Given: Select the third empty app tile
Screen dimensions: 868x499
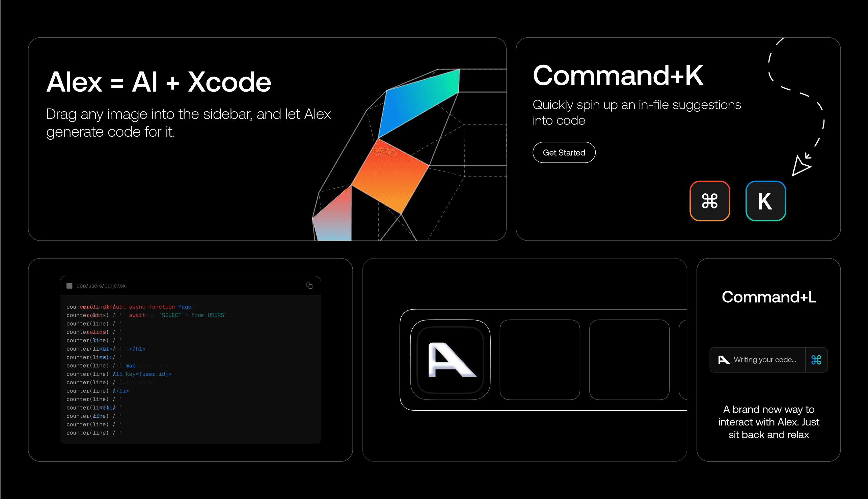Looking at the screenshot, I should [x=629, y=360].
